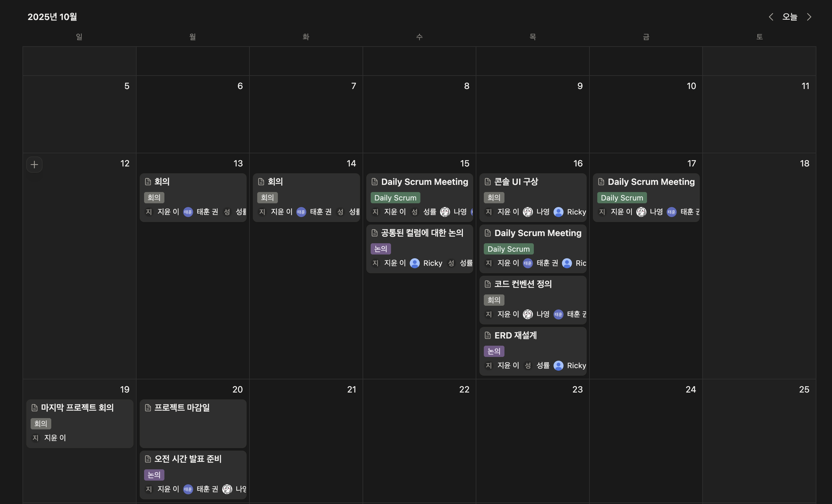Click gray 회의 tag on October 14 card

click(x=267, y=198)
